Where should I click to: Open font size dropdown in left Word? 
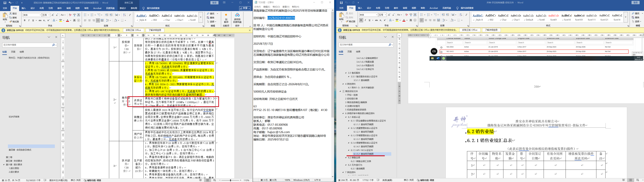coord(49,15)
